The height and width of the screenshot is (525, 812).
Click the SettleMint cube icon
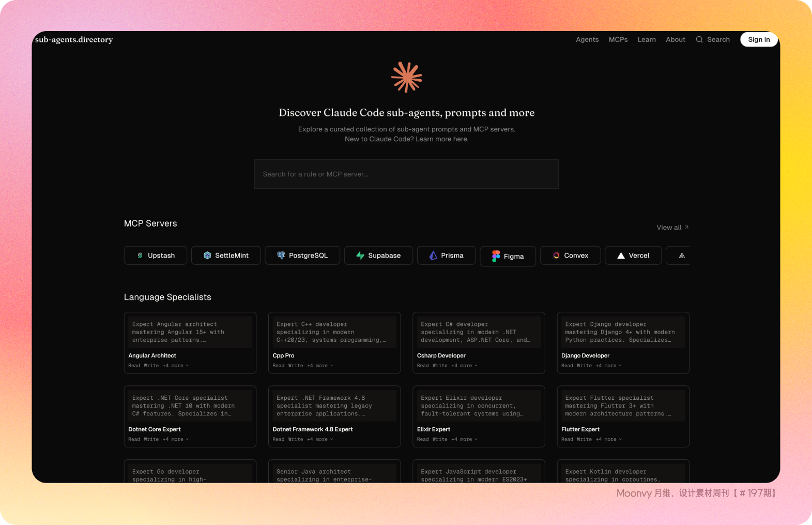[x=207, y=256]
